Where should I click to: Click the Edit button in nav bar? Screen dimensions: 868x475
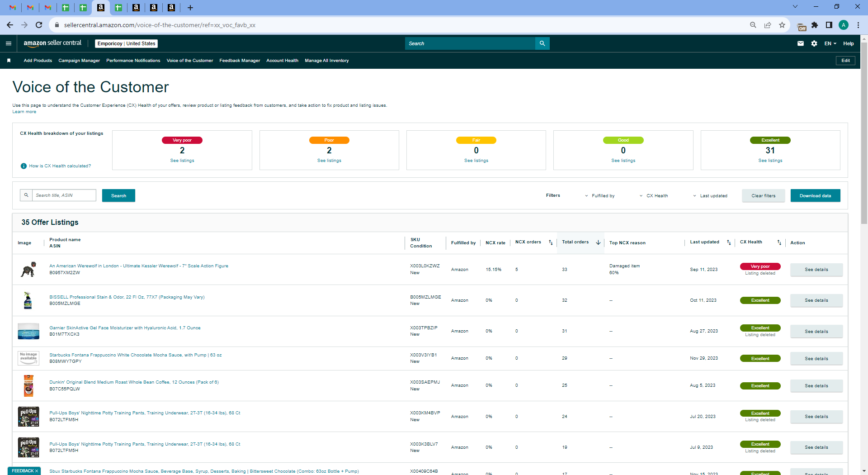845,61
